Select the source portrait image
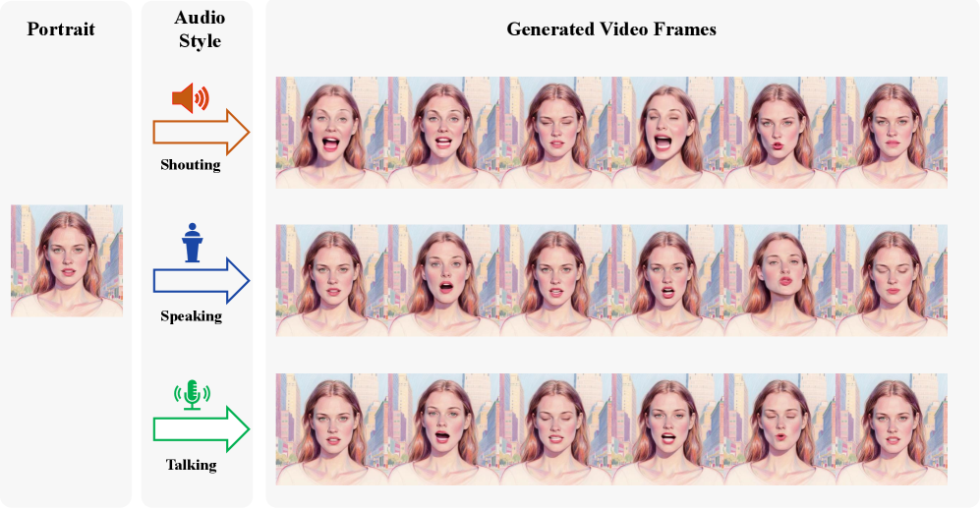980x510 pixels. click(x=67, y=260)
